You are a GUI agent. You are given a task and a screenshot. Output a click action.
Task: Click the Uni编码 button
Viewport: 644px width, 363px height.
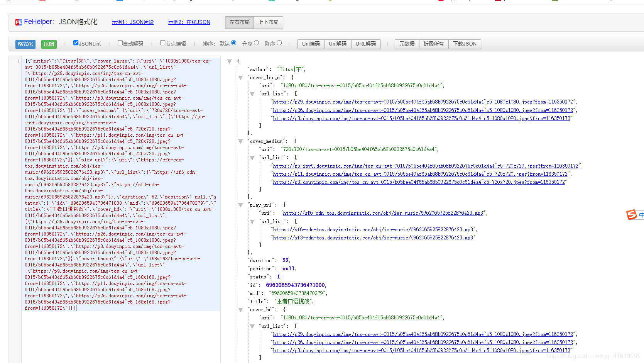(x=311, y=44)
